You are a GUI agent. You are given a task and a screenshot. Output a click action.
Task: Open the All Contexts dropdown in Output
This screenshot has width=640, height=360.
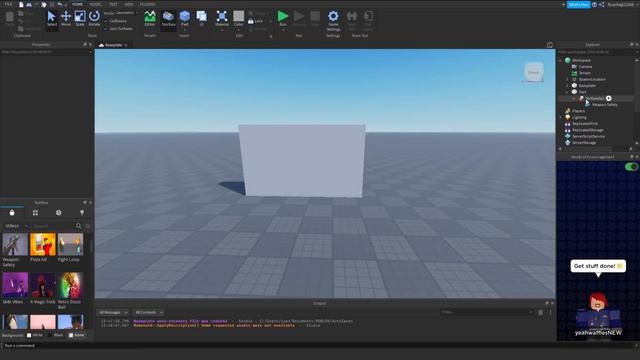pos(149,312)
